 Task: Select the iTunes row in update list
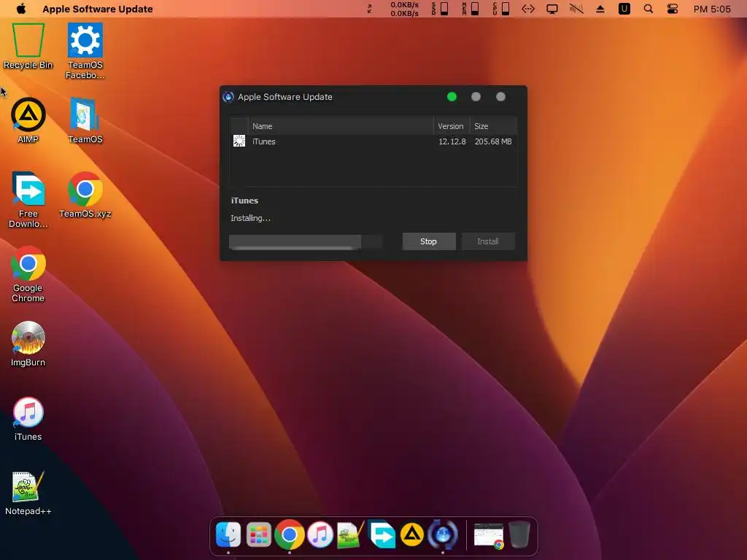[x=373, y=141]
